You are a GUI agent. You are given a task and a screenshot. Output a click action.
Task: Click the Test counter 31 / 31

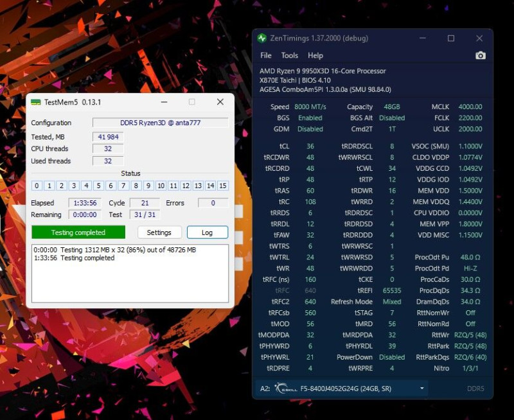click(x=145, y=214)
